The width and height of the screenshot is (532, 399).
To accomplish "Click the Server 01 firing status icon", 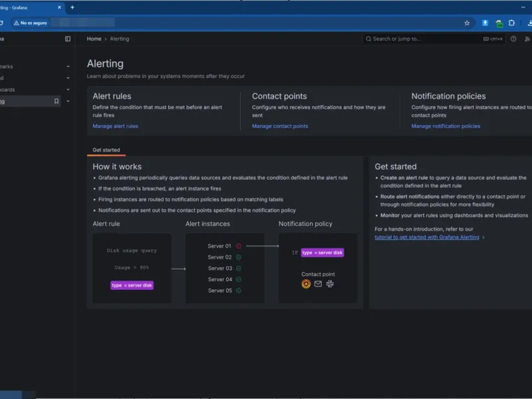I will pyautogui.click(x=239, y=246).
